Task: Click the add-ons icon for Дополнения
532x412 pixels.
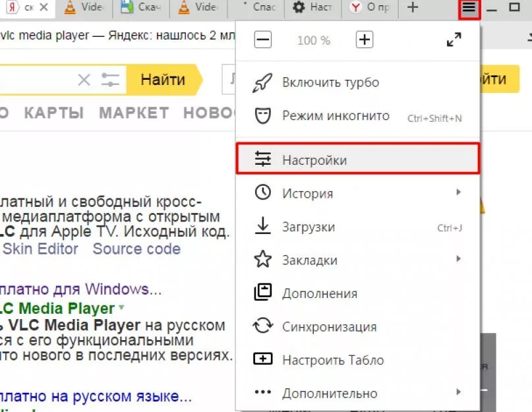Action: click(263, 292)
